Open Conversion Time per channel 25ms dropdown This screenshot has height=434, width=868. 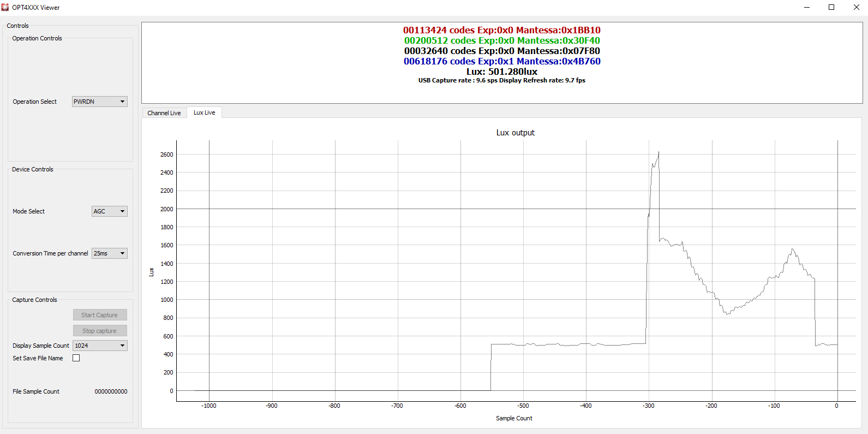109,253
